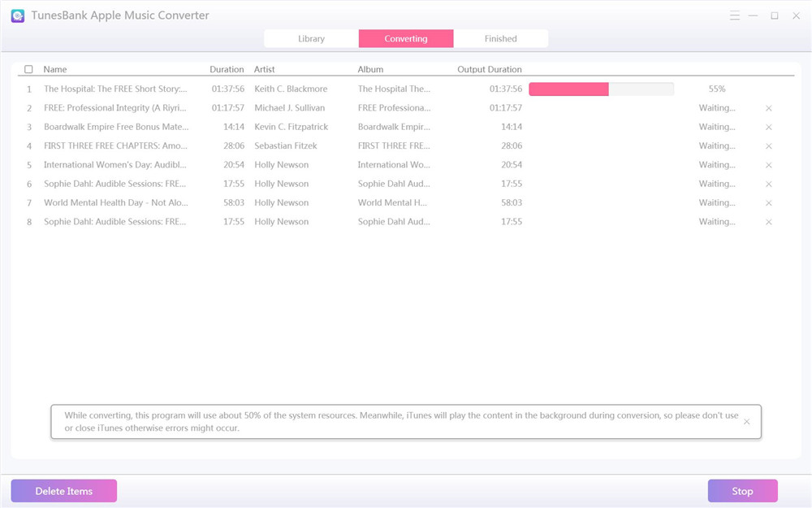Image resolution: width=812 pixels, height=508 pixels.
Task: Dismiss the system resources notice
Action: pyautogui.click(x=746, y=421)
